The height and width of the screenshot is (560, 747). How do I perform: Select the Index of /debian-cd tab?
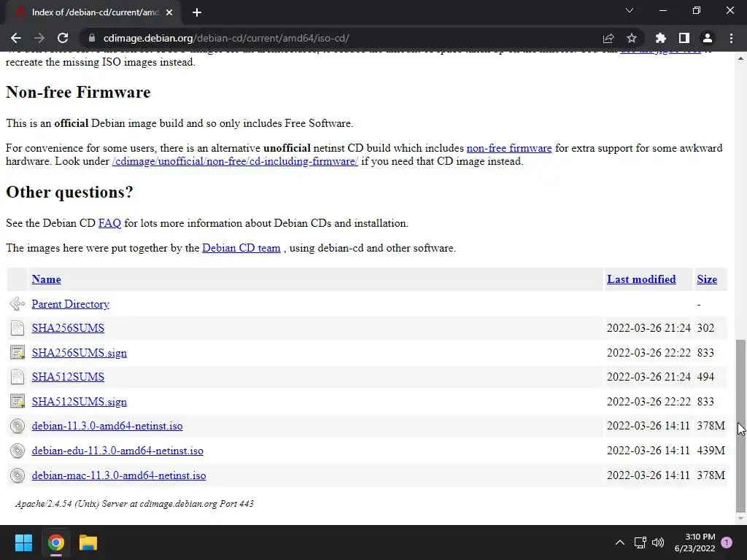94,12
